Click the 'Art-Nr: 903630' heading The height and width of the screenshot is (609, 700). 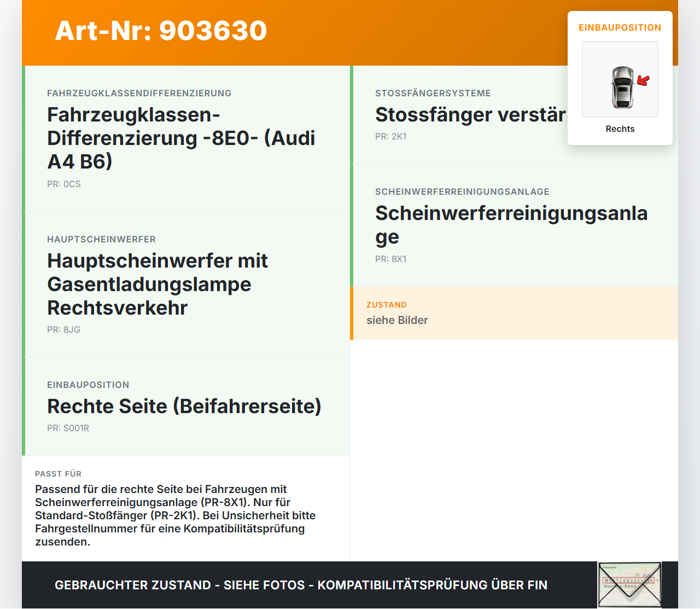point(161,31)
